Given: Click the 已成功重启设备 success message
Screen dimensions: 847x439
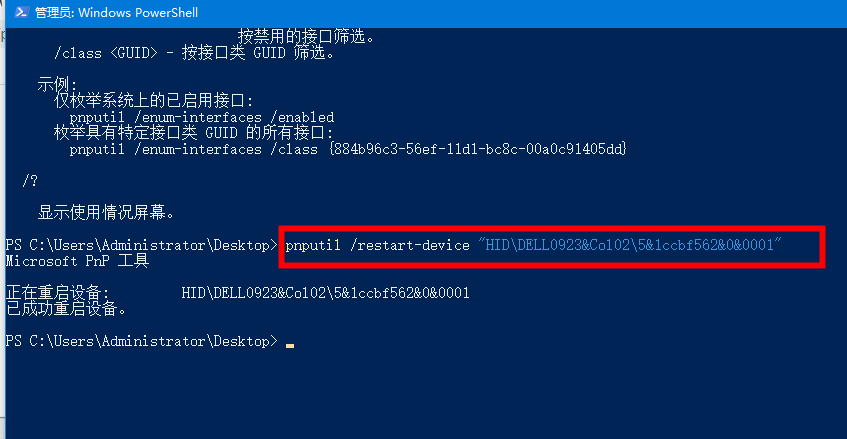Looking at the screenshot, I should coord(67,309).
